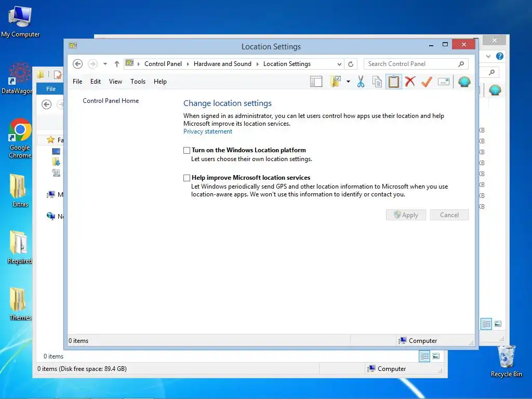Screen dimensions: 532x399
Task: Select the DataWagon desktop shortcut
Action: tap(17, 78)
